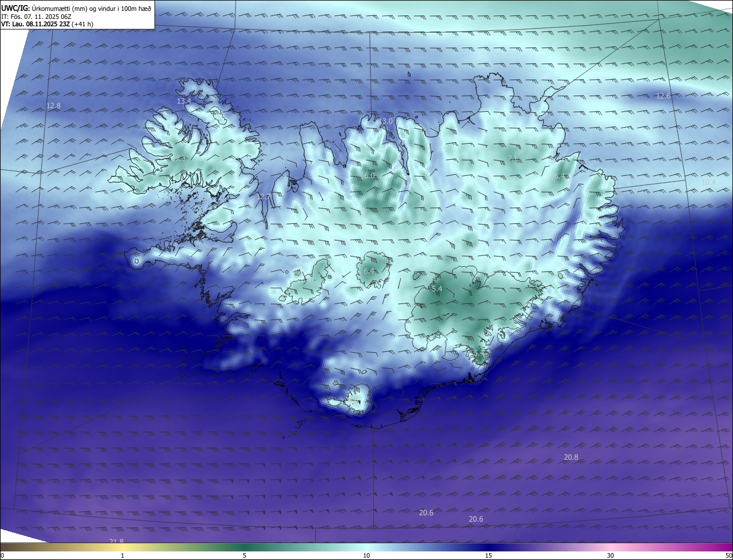Click the 6.4 value in eastern Iceland
Screen dimensions: 733x560
coord(559,176)
